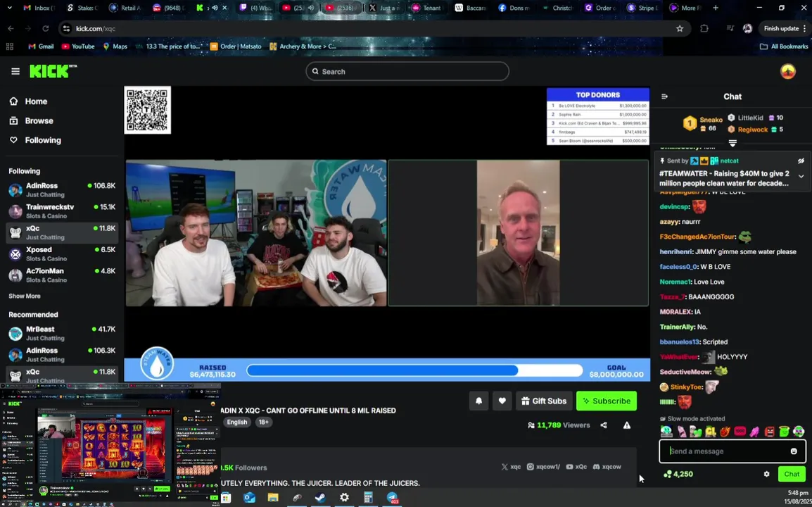812x507 pixels.
Task: Click the KICK logo
Action: (x=53, y=71)
